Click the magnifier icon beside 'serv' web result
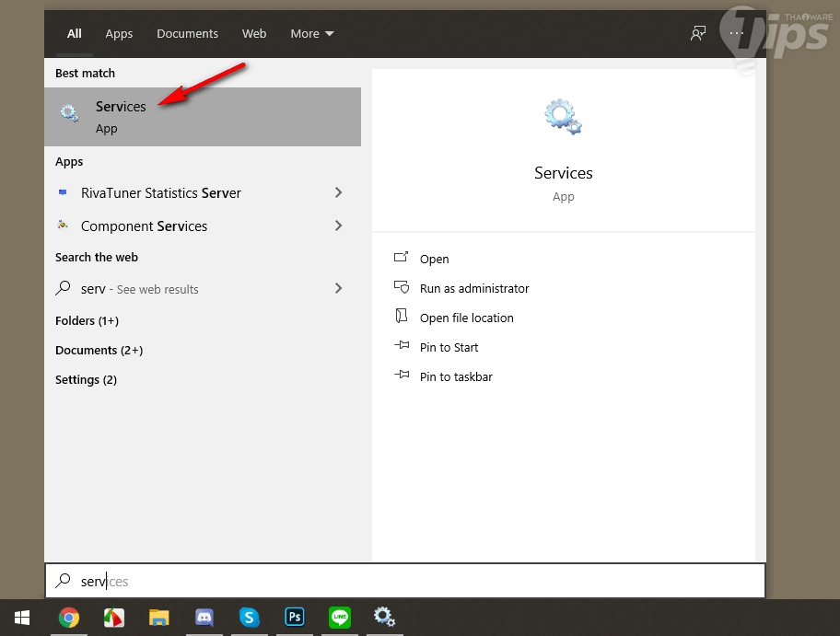This screenshot has height=636, width=840. [x=63, y=288]
